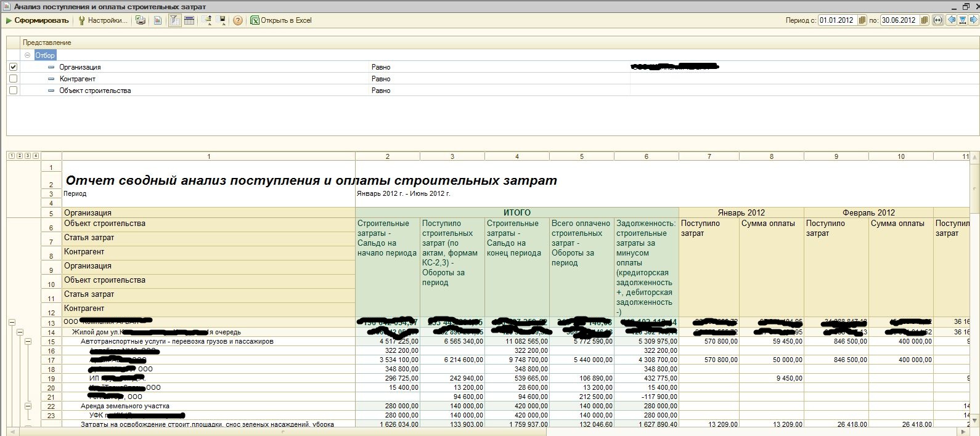Select the Отбор tree row
The image size is (980, 436).
(45, 55)
